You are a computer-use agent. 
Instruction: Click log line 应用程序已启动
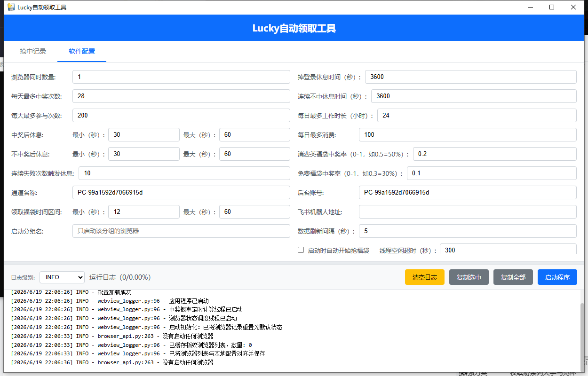(x=110, y=301)
